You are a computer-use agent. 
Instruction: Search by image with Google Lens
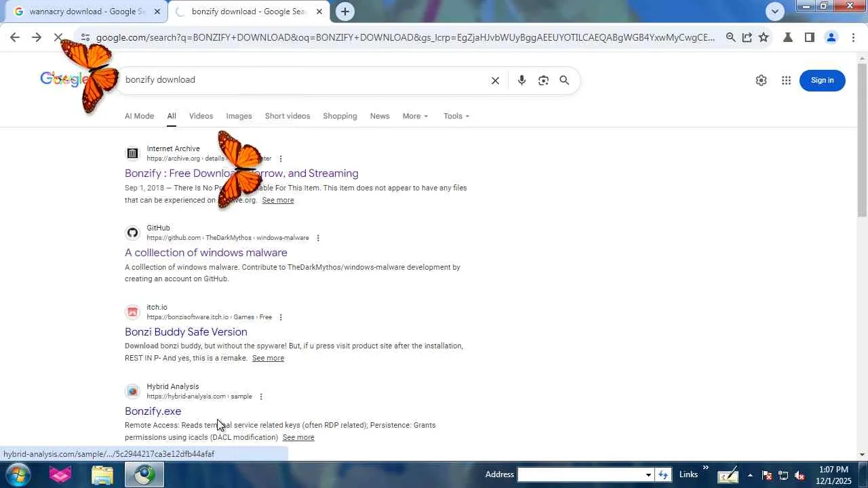click(x=543, y=81)
